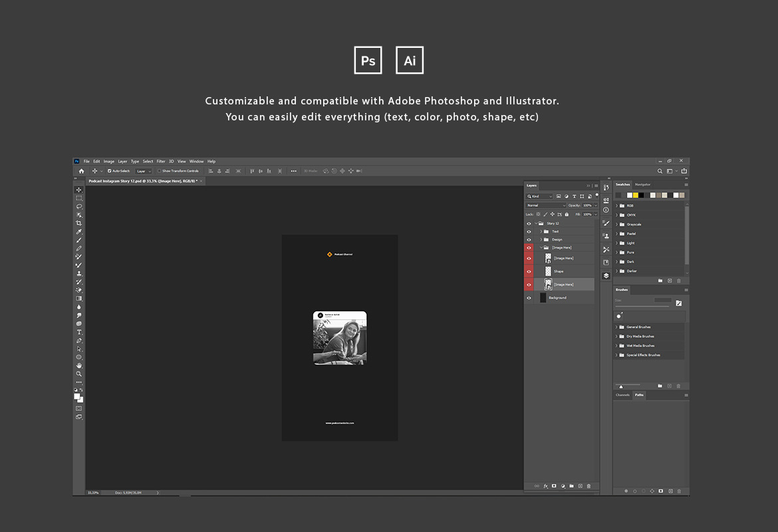
Task: Select the Zoom tool in toolbox
Action: click(x=79, y=374)
